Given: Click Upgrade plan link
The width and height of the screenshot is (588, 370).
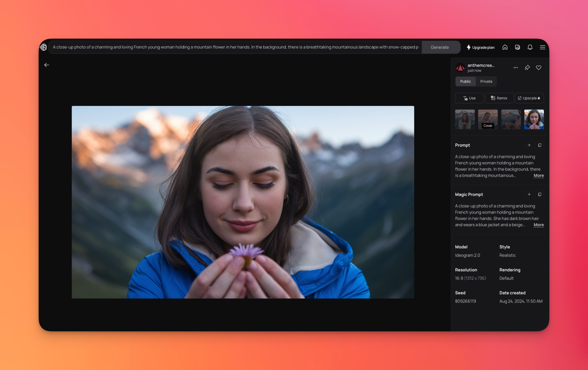Looking at the screenshot, I should click(x=481, y=47).
